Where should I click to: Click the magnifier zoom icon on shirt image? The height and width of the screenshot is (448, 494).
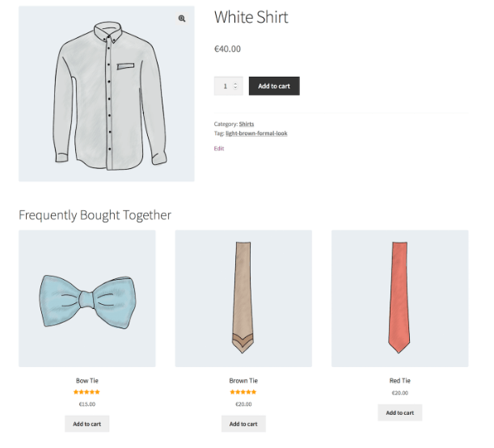point(183,19)
